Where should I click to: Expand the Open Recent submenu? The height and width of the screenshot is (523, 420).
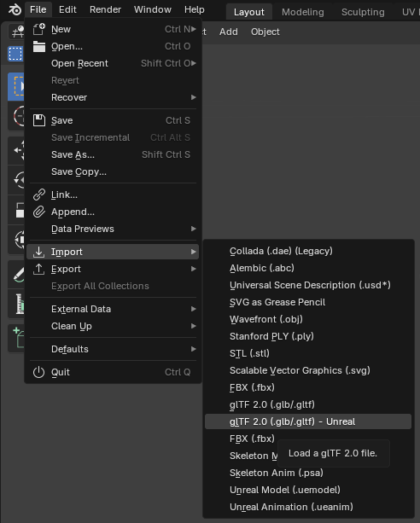[x=113, y=63]
